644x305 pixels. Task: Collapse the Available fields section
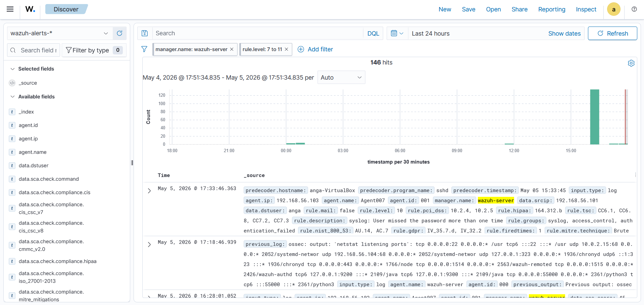point(12,97)
